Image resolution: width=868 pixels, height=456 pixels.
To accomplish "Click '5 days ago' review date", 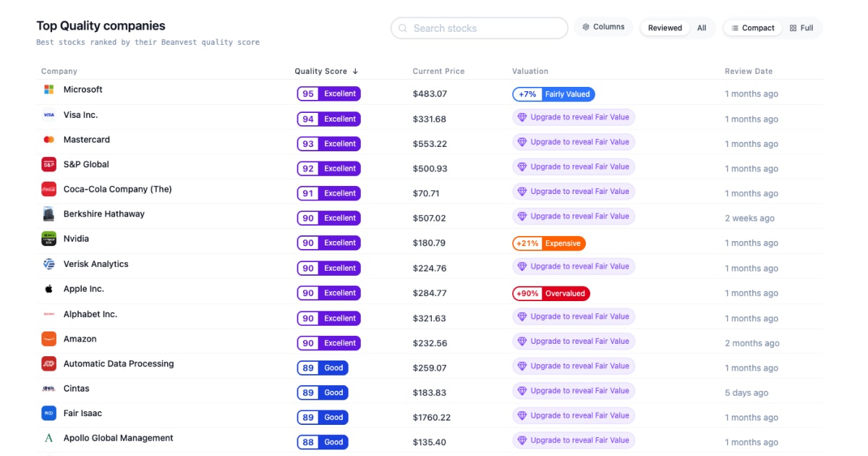I will tap(746, 393).
